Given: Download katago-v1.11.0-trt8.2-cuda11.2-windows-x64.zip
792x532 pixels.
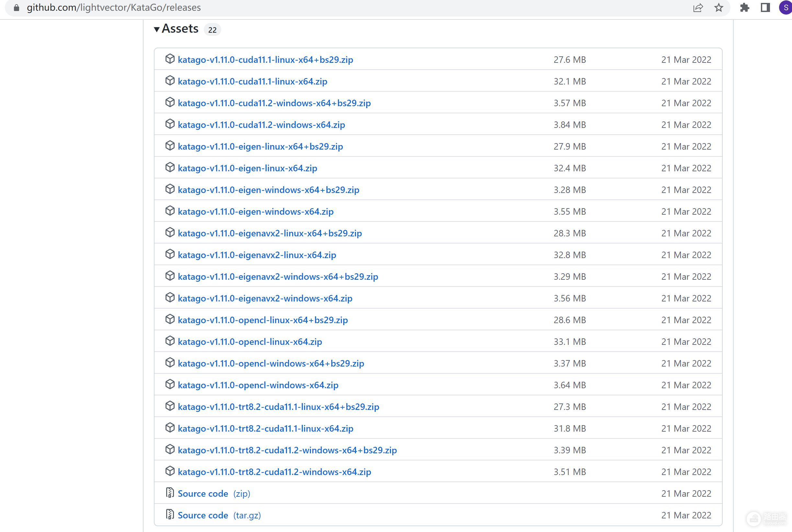Looking at the screenshot, I should [274, 472].
